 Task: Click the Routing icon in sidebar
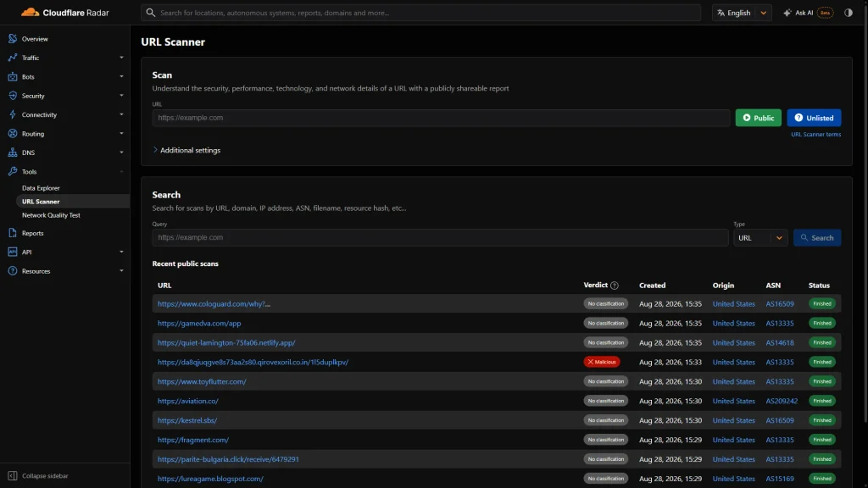(x=13, y=133)
